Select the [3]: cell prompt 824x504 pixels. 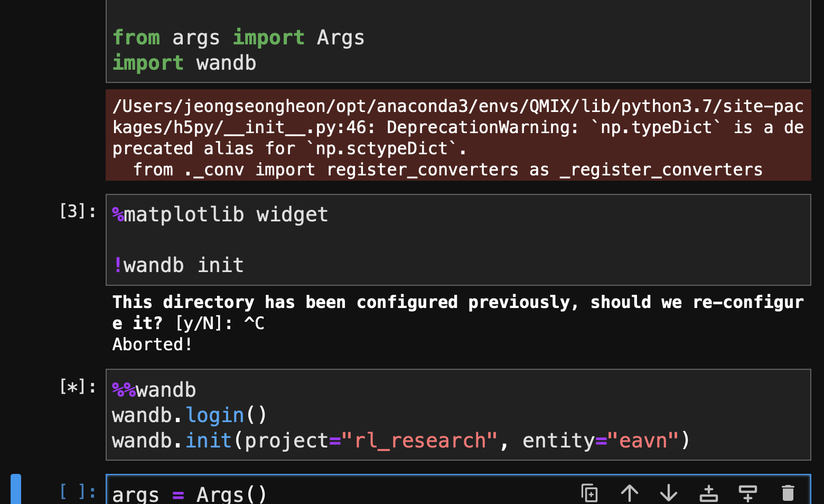pyautogui.click(x=78, y=211)
